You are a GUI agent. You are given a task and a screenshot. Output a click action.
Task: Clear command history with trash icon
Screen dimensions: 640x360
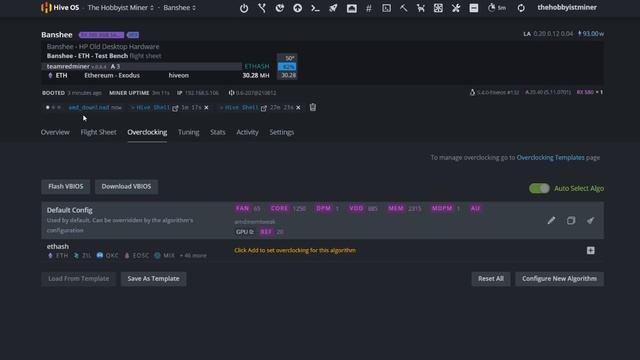coord(313,107)
